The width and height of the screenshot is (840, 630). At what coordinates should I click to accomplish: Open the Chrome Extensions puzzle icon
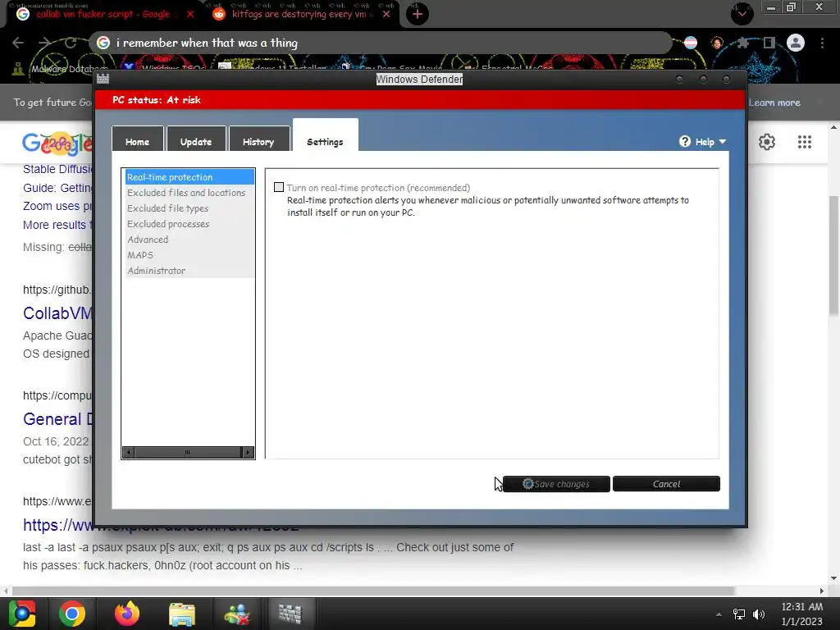(x=743, y=43)
